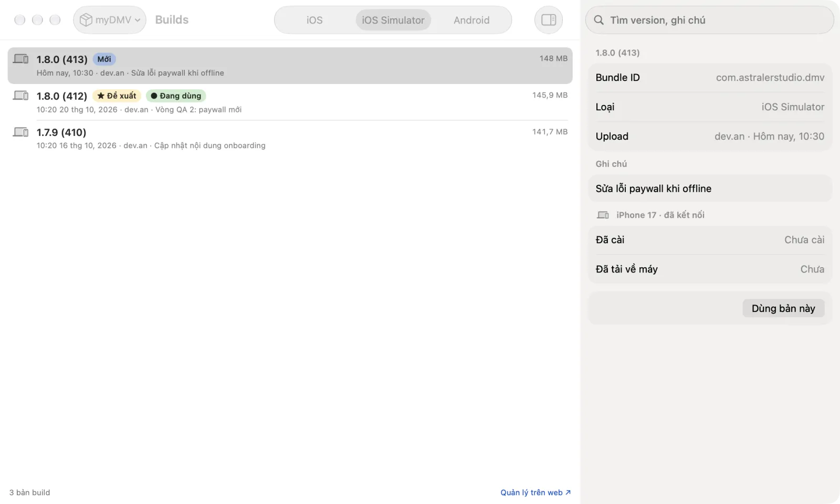Open Quản lý trên web link
The width and height of the screenshot is (840, 504).
pyautogui.click(x=535, y=492)
